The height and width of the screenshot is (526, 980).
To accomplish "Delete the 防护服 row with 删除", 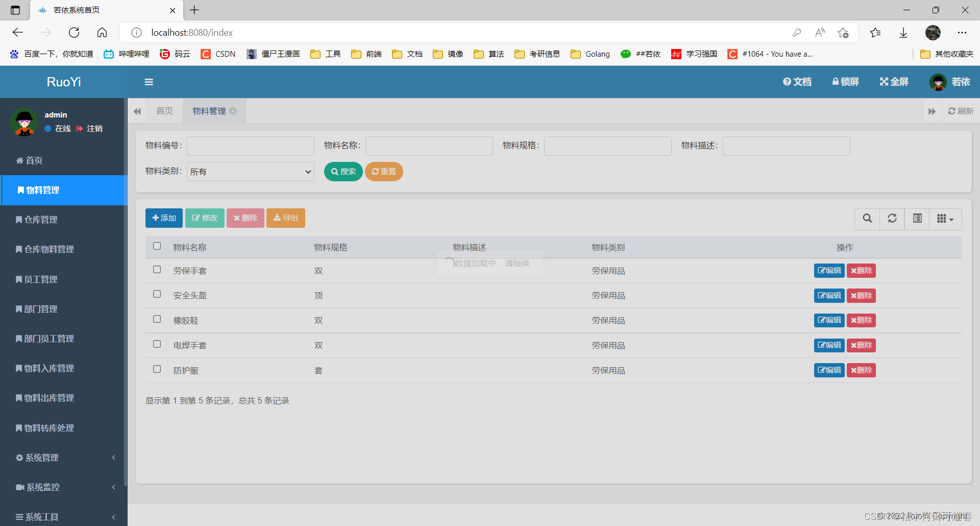I will coord(861,370).
